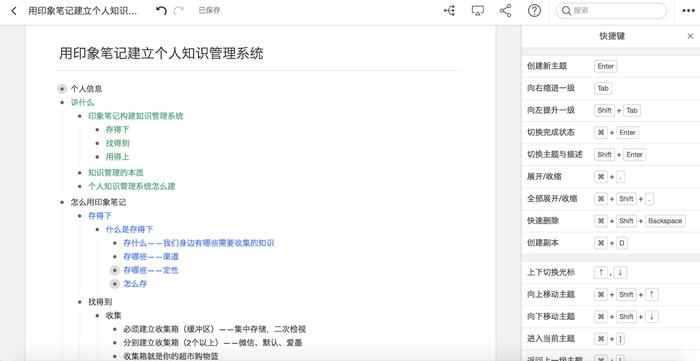
Task: Open the share icon
Action: click(x=505, y=11)
